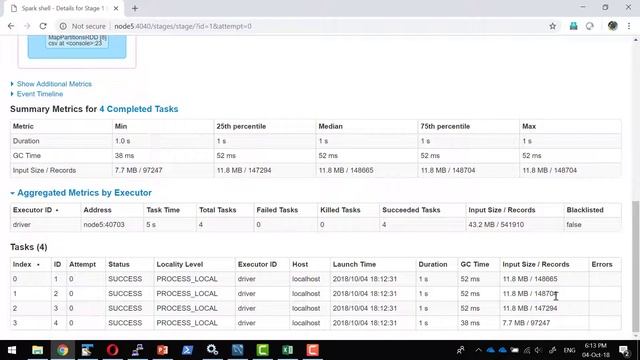Open the volume control in the system tray

[x=539, y=350]
